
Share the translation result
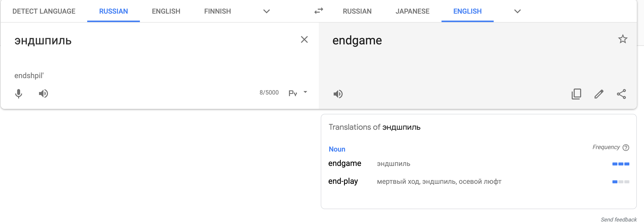(x=621, y=94)
